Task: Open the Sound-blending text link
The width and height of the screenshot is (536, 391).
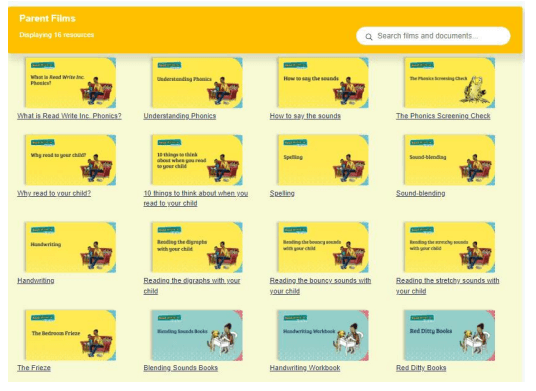Action: pyautogui.click(x=420, y=193)
